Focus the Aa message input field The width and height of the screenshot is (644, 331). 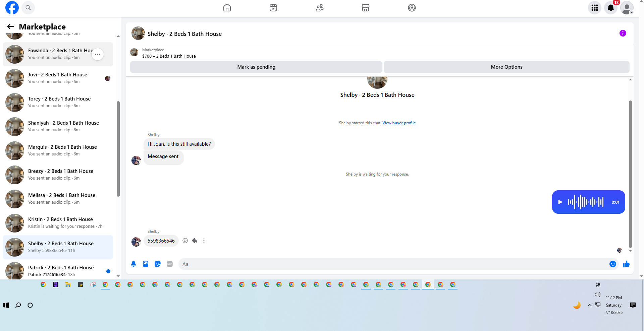[394, 264]
